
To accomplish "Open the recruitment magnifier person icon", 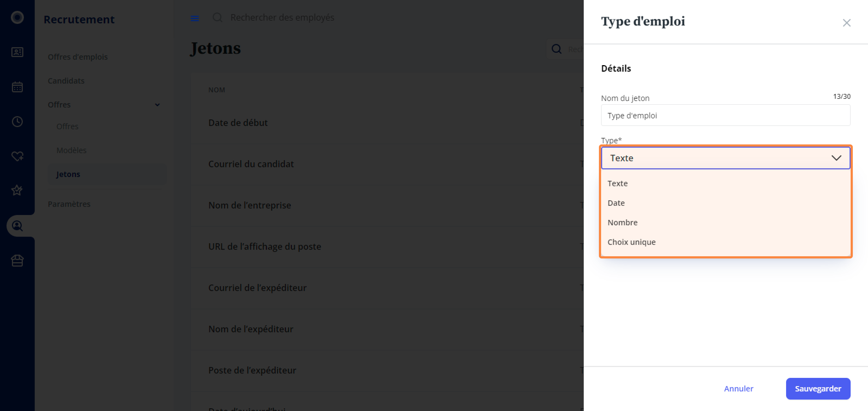I will pyautogui.click(x=17, y=226).
